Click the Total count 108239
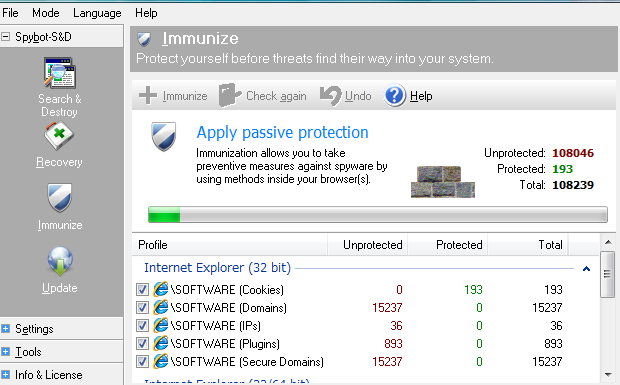The width and height of the screenshot is (620, 385). coord(573,185)
